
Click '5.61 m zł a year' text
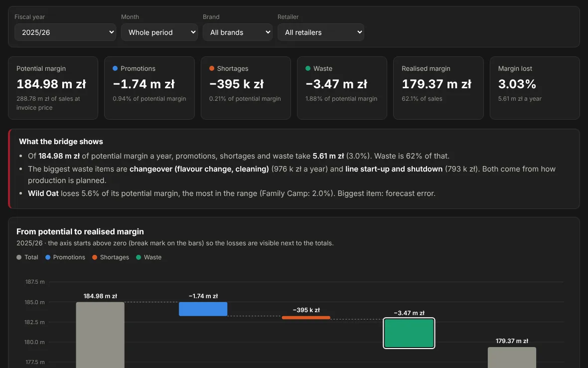520,99
